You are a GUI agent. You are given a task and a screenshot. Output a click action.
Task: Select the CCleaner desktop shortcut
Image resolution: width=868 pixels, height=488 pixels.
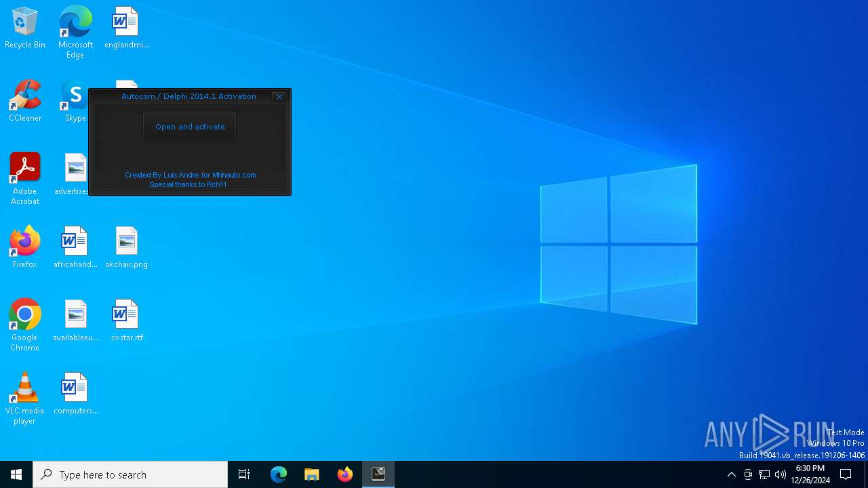[25, 102]
